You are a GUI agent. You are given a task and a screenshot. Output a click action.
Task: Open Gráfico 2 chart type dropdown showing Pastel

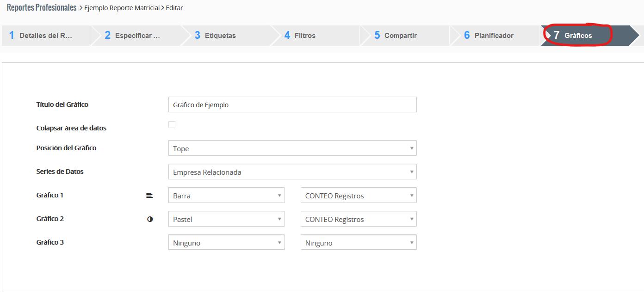pos(226,219)
